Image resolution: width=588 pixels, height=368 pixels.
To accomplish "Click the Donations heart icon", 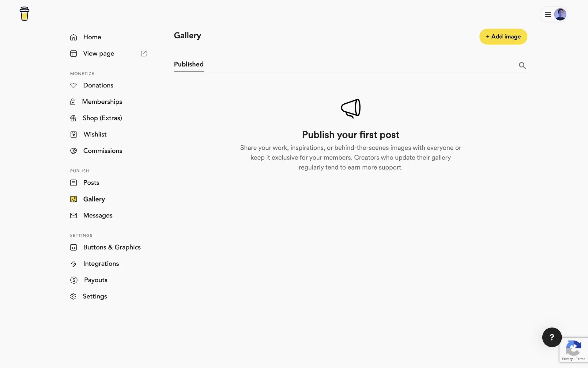I will (x=73, y=86).
